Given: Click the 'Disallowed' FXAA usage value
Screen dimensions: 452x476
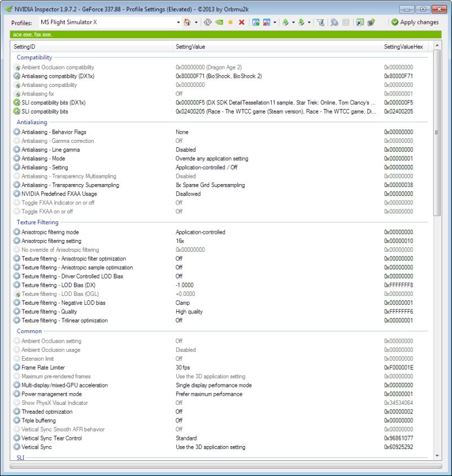Looking at the screenshot, I should (188, 194).
